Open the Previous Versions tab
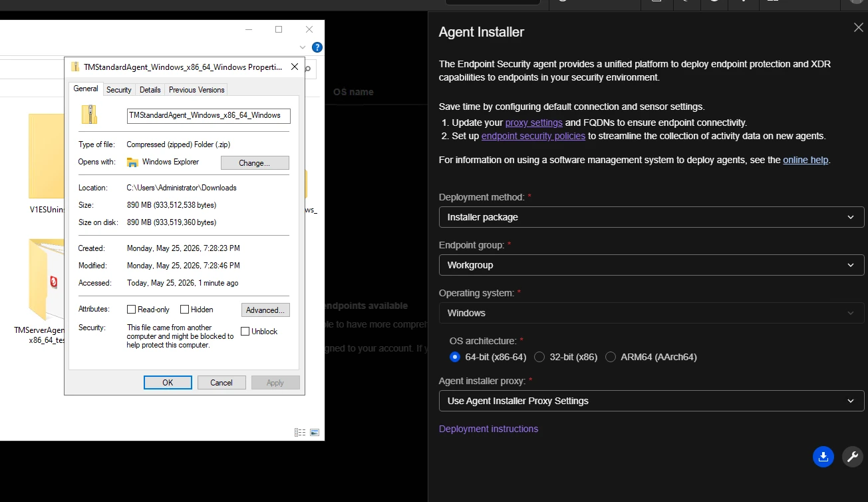Screen dimensions: 868x502 [x=197, y=90]
